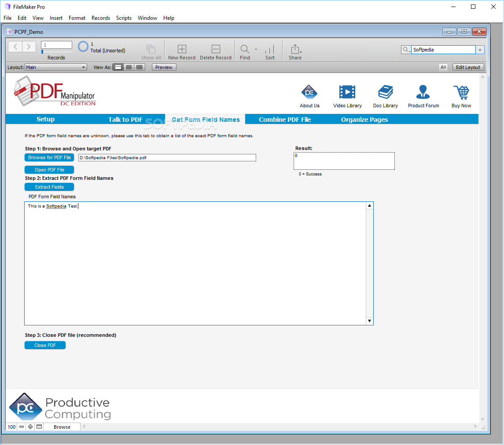The height and width of the screenshot is (445, 504).
Task: Go to previous record arrow
Action: (15, 47)
